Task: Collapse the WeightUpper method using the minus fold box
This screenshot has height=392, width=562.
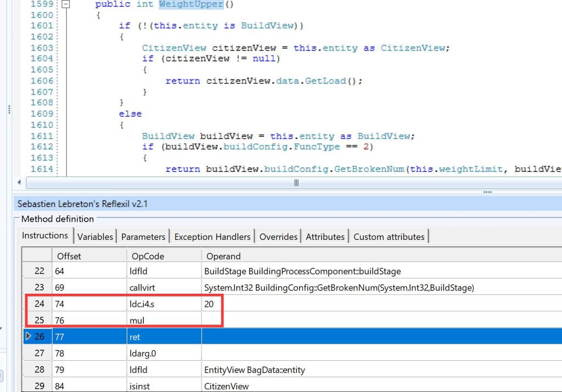Action: click(66, 4)
